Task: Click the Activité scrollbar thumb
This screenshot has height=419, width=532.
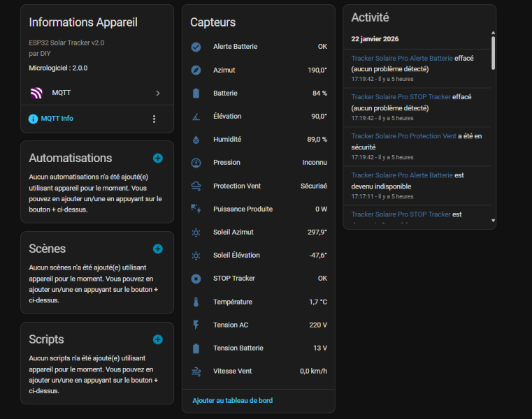Action: (493, 53)
